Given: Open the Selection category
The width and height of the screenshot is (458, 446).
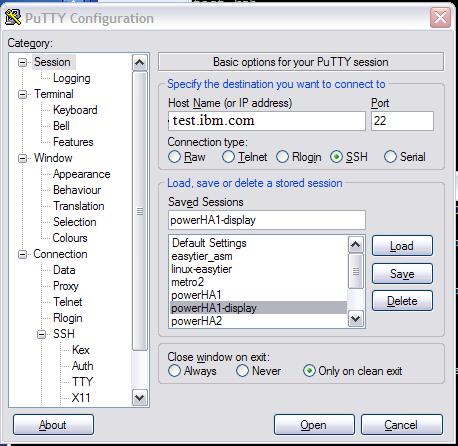Looking at the screenshot, I should coord(75,222).
